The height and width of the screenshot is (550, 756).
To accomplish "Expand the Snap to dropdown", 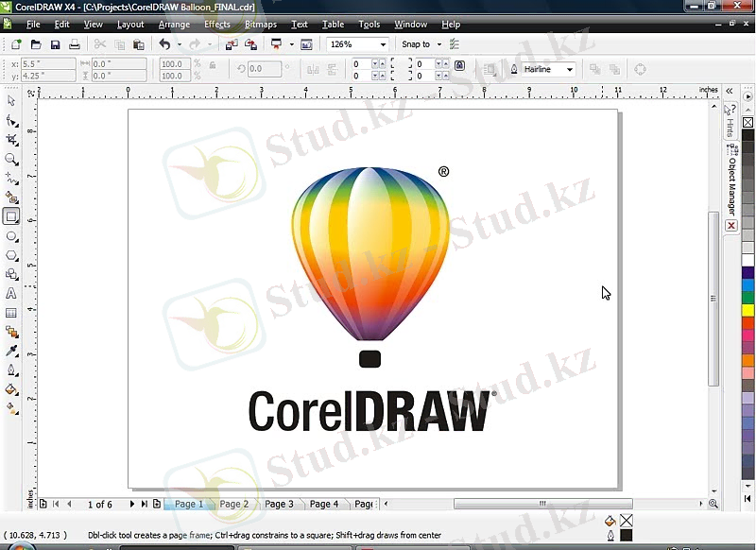I will (438, 44).
